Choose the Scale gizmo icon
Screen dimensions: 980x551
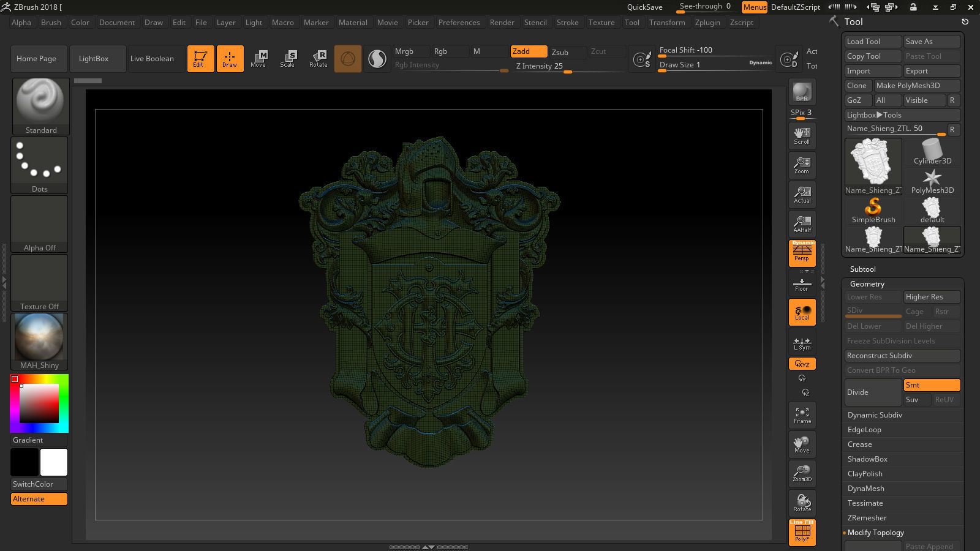(x=288, y=59)
